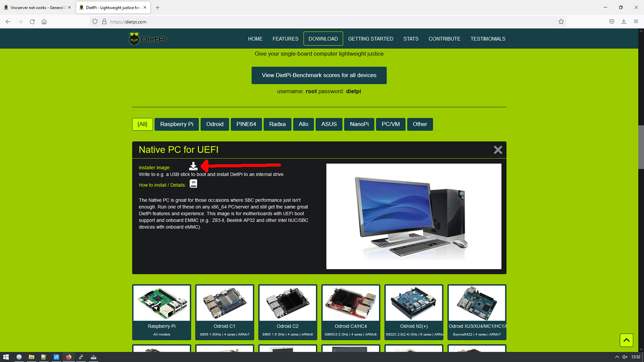View DietPi-Benchmark scores for all devices

click(319, 75)
